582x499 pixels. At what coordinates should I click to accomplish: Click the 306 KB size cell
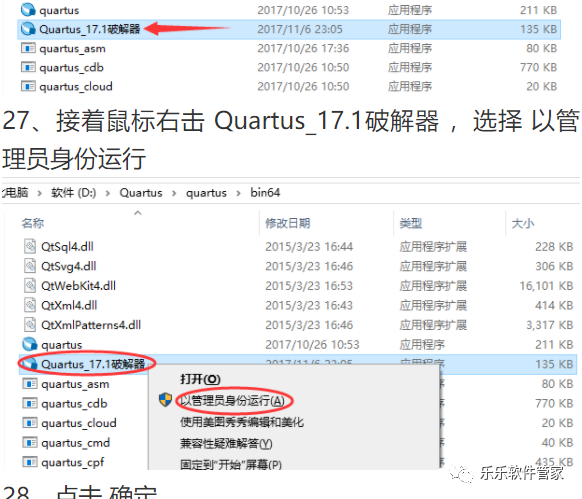click(x=554, y=266)
